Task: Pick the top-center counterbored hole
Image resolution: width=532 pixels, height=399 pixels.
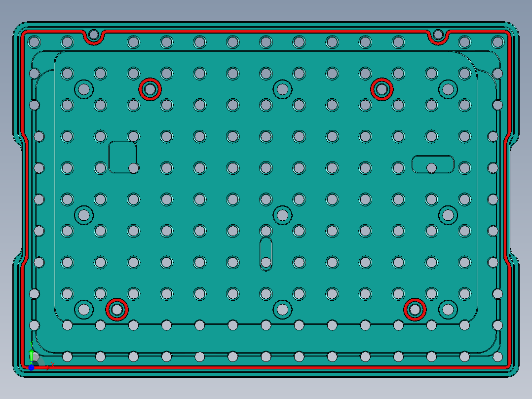Action: click(283, 89)
